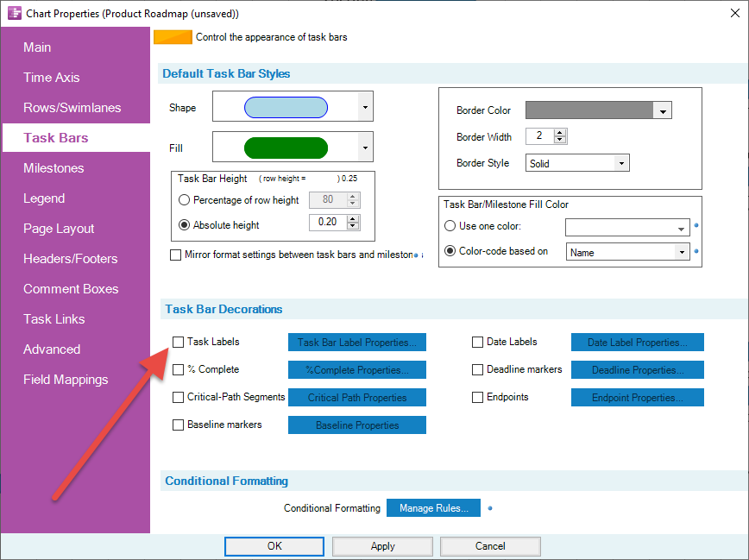Increase the Absolute height value

(x=353, y=219)
